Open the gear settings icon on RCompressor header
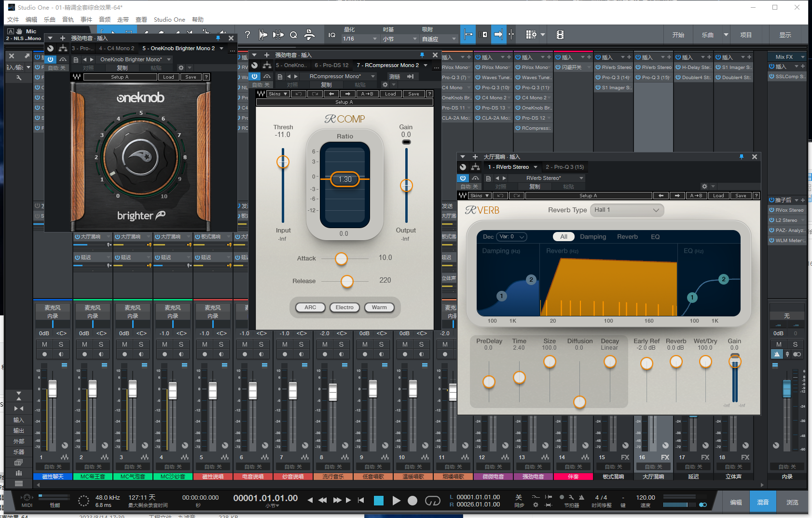The width and height of the screenshot is (812, 518). coord(386,84)
